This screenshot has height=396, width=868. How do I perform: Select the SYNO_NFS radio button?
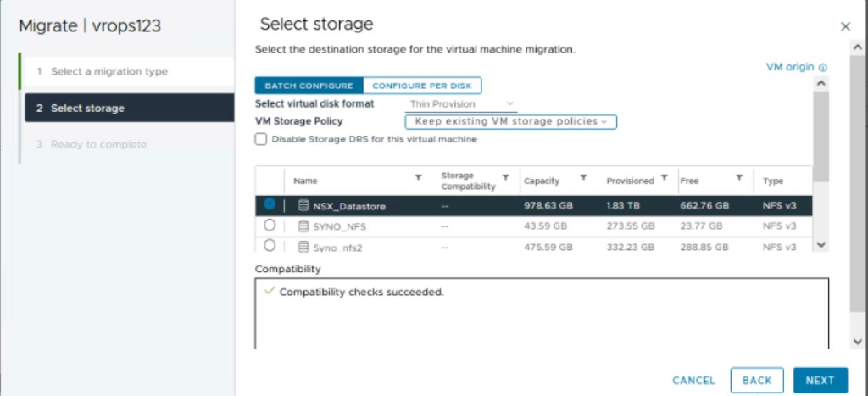point(270,226)
